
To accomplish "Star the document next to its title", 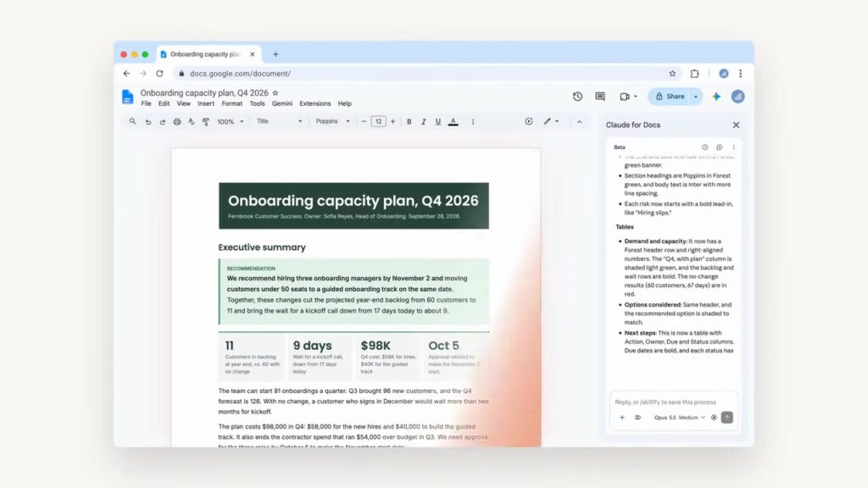I will coord(275,93).
